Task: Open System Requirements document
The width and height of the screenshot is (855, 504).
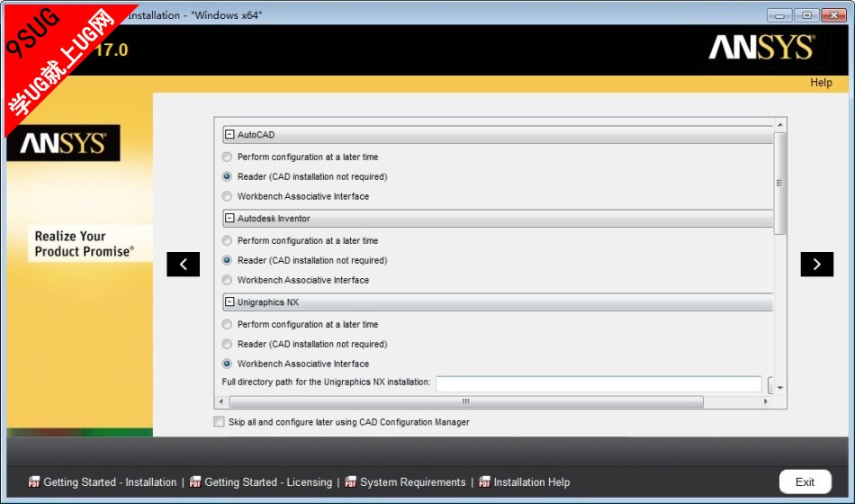Action: click(413, 482)
